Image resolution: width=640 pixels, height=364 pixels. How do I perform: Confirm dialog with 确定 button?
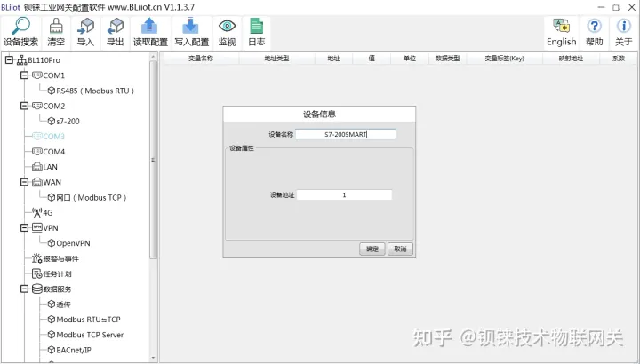(372, 249)
